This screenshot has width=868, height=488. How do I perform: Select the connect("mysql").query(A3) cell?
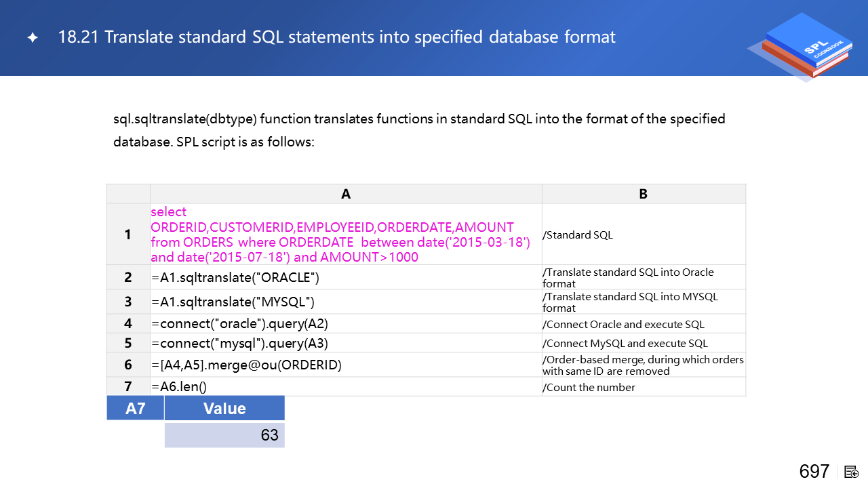click(x=237, y=343)
